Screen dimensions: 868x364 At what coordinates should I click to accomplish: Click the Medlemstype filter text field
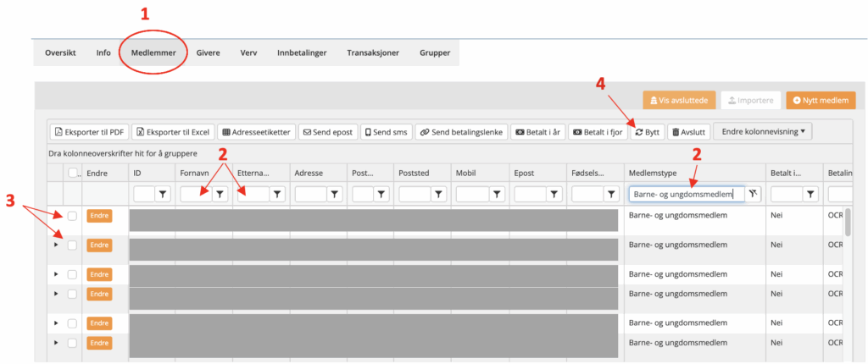pyautogui.click(x=687, y=195)
